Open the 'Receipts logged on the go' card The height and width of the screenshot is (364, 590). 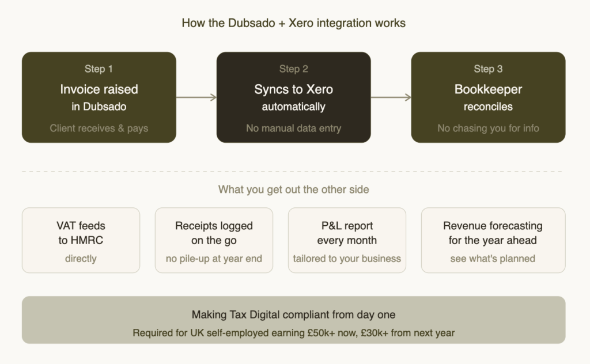coord(214,240)
